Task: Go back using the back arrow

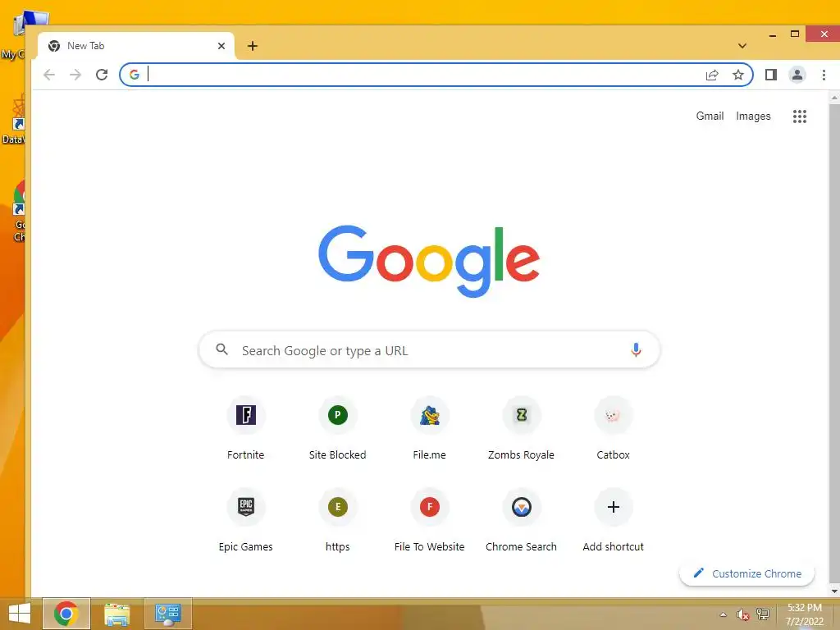Action: [x=49, y=75]
